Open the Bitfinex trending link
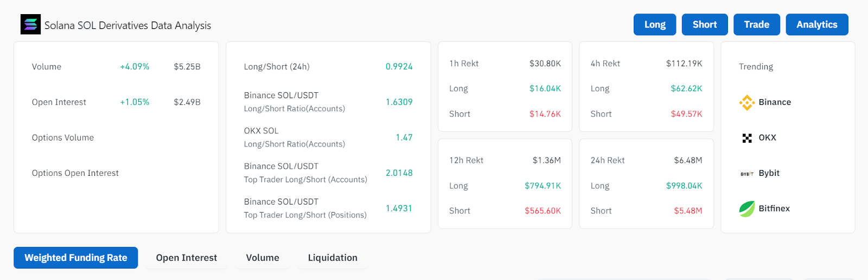The image size is (868, 280). [x=774, y=208]
